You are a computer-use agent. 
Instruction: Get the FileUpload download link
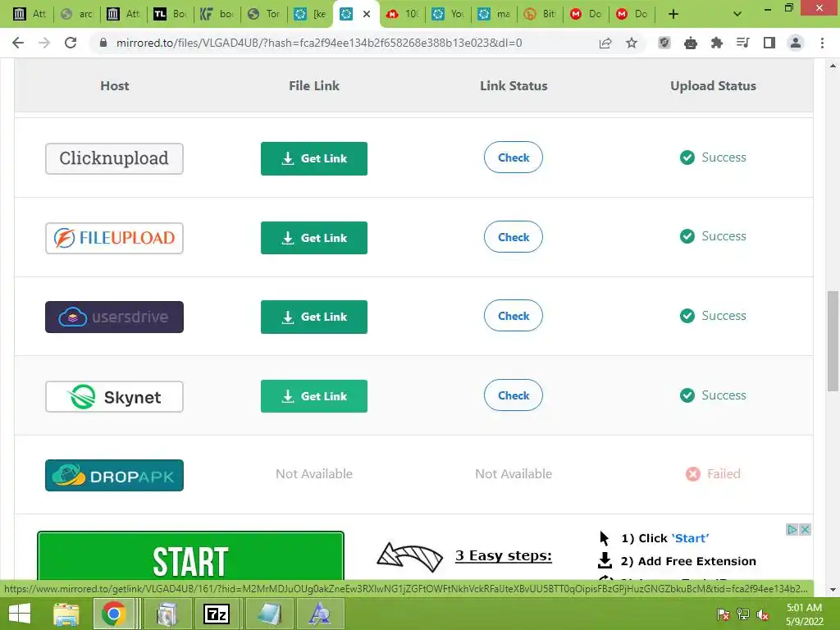click(x=314, y=238)
